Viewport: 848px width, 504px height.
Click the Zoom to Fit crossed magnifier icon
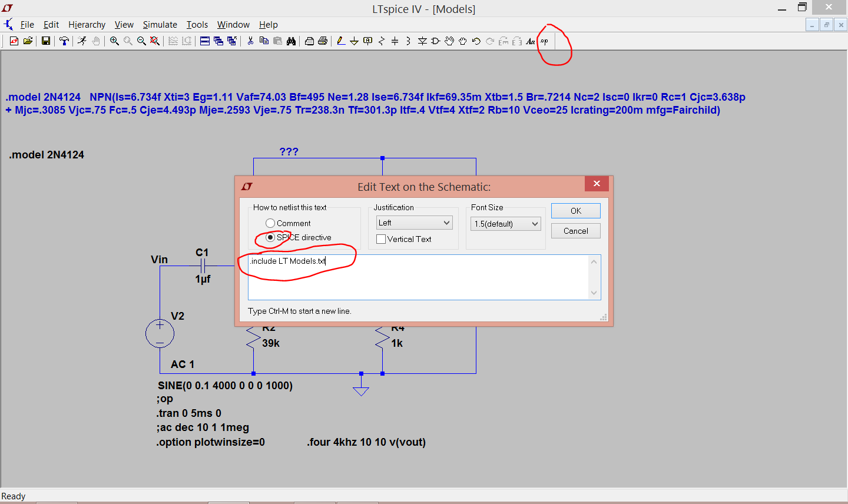pos(155,41)
